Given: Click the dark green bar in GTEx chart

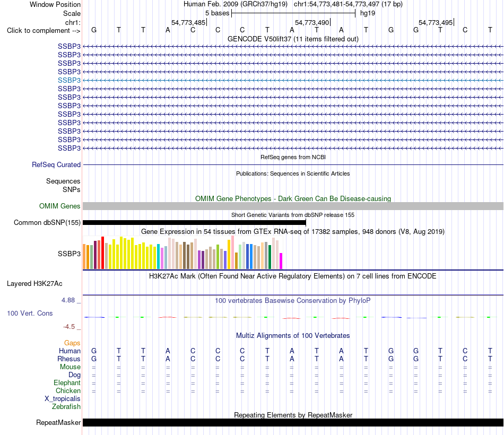Looking at the screenshot, I should 270,257.
